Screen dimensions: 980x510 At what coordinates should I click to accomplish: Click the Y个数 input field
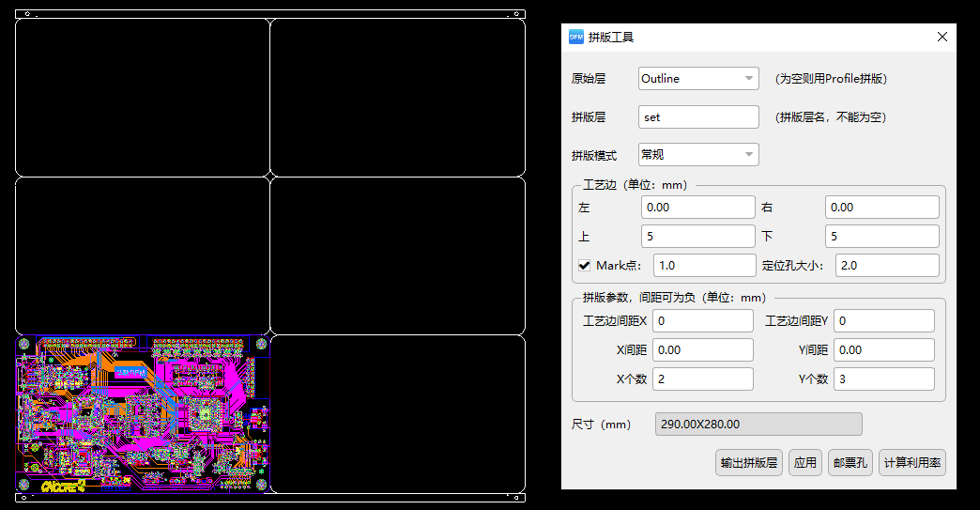tap(883, 379)
